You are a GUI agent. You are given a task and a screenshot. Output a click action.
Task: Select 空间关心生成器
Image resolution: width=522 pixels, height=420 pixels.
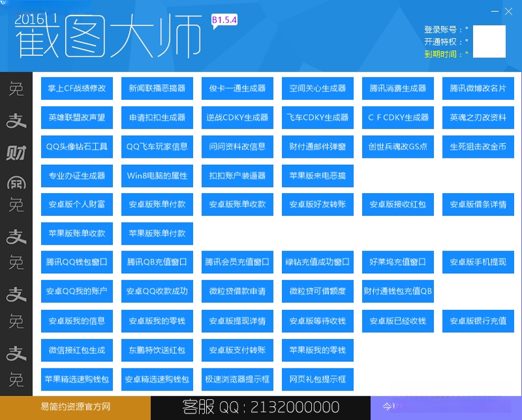318,88
